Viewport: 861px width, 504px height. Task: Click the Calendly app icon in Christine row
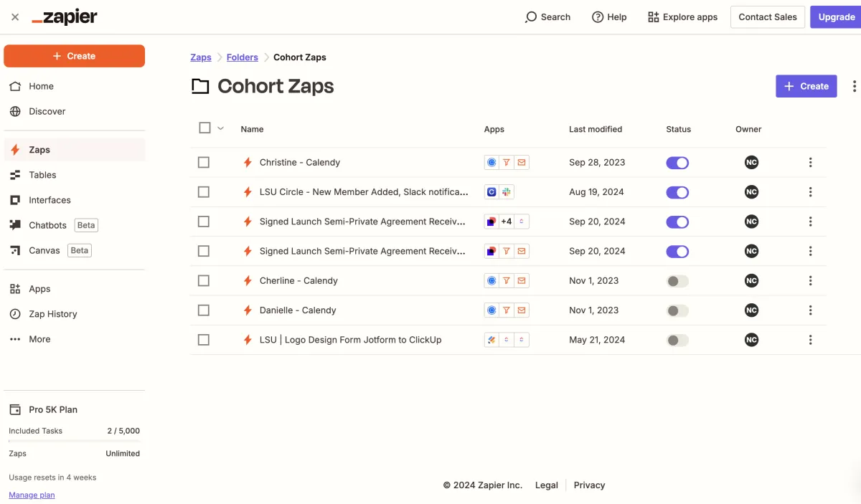coord(491,163)
